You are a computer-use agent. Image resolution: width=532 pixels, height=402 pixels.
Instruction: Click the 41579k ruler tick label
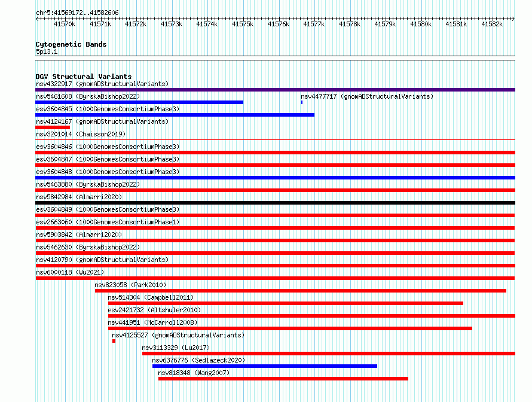(385, 24)
